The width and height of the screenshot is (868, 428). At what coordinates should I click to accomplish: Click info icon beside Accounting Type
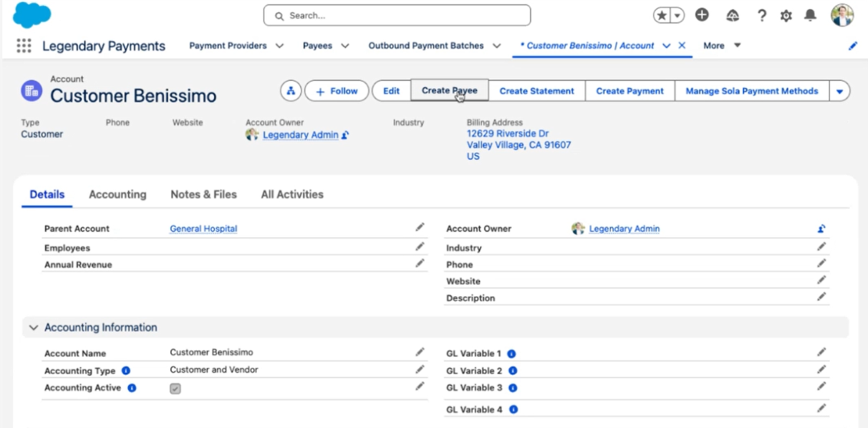[x=126, y=371]
